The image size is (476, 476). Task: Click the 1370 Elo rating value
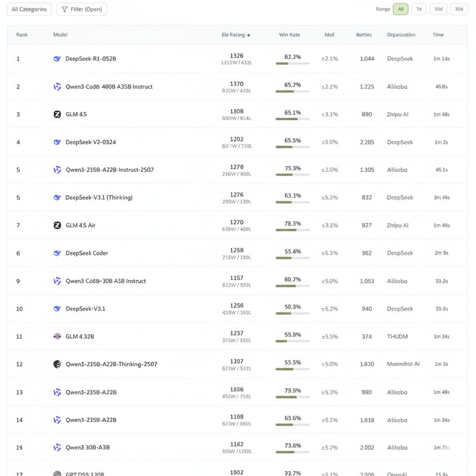(x=237, y=84)
